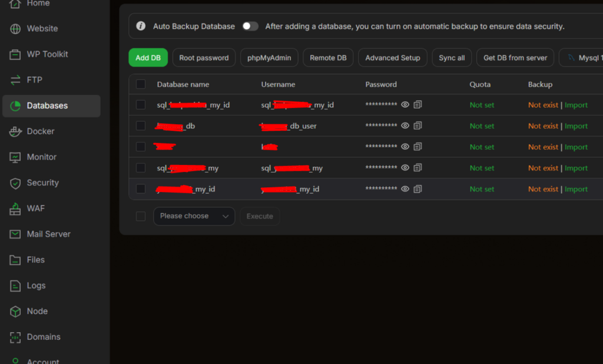The image size is (603, 364).
Task: Check the box of the third database row
Action: (141, 147)
